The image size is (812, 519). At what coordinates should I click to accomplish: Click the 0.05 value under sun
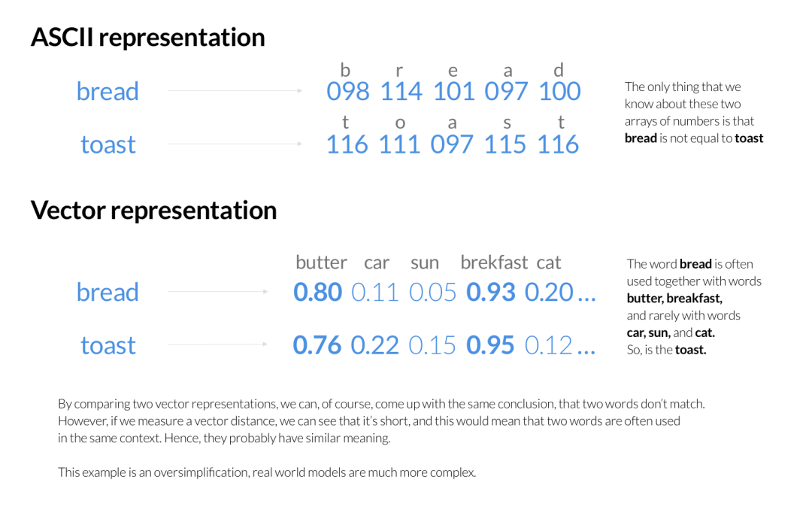click(x=433, y=293)
